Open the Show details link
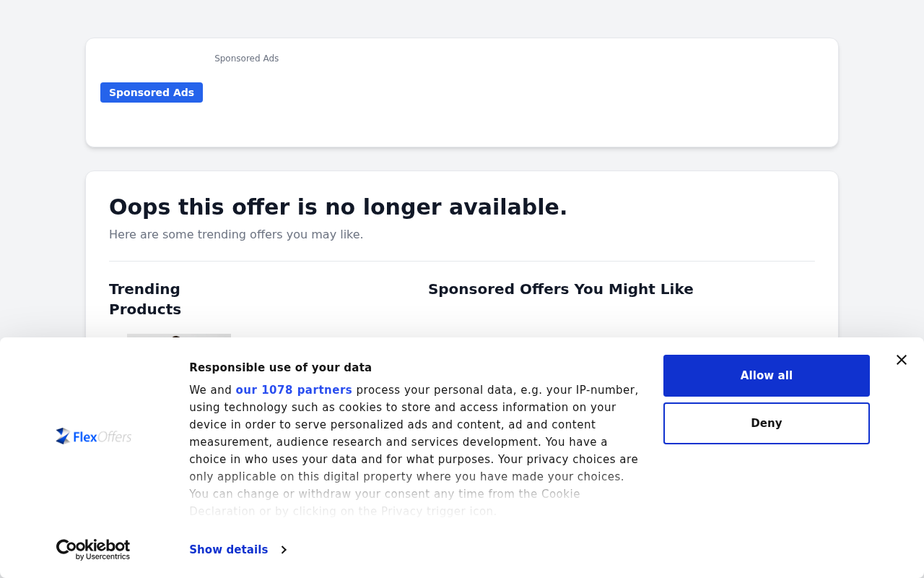924x578 pixels. click(229, 550)
